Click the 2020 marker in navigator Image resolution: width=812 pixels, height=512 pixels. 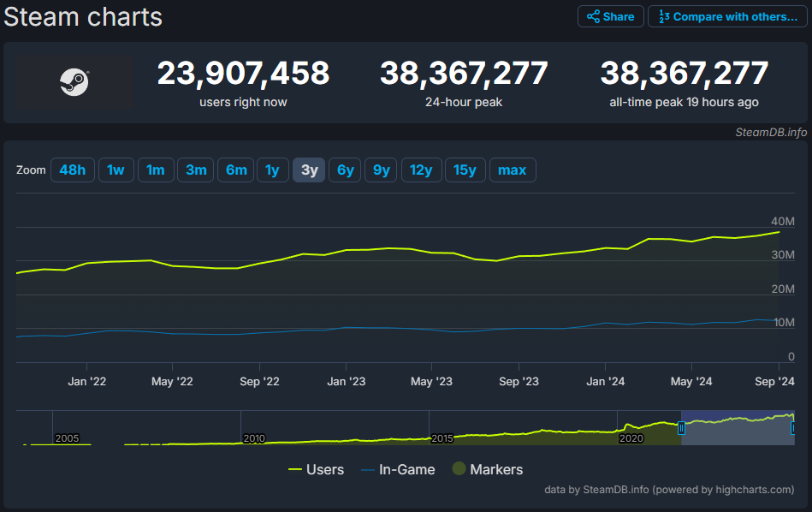(631, 438)
